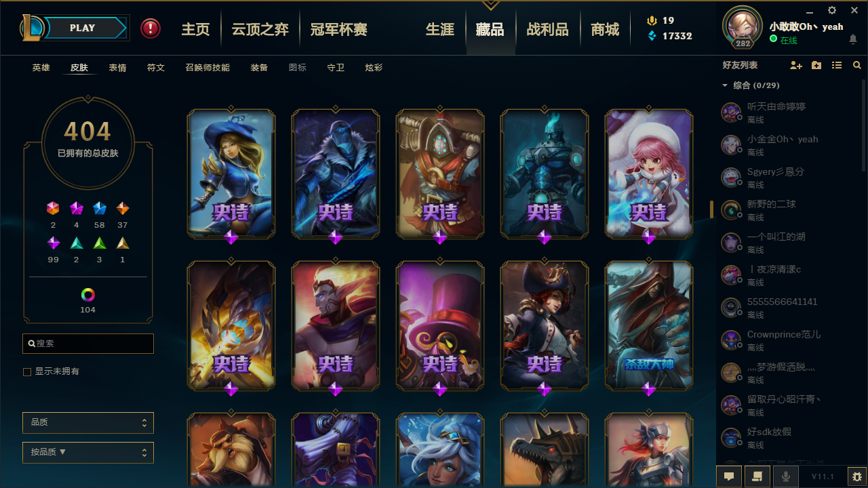Open the chat bubble icon
The height and width of the screenshot is (488, 868).
[729, 476]
